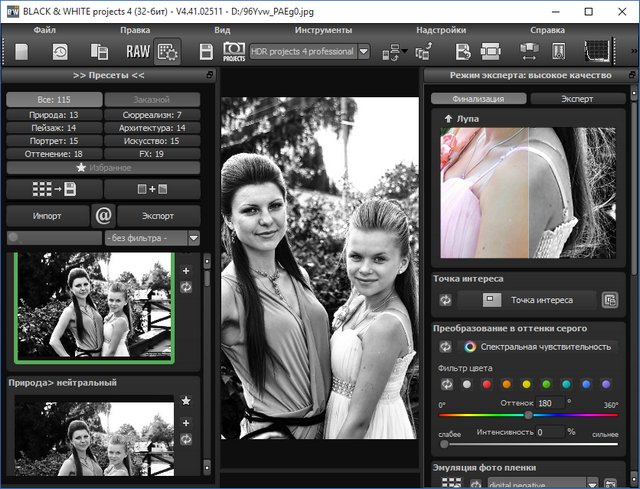Click the Оттенок rainbow hue slider
This screenshot has height=489, width=640.
click(528, 414)
